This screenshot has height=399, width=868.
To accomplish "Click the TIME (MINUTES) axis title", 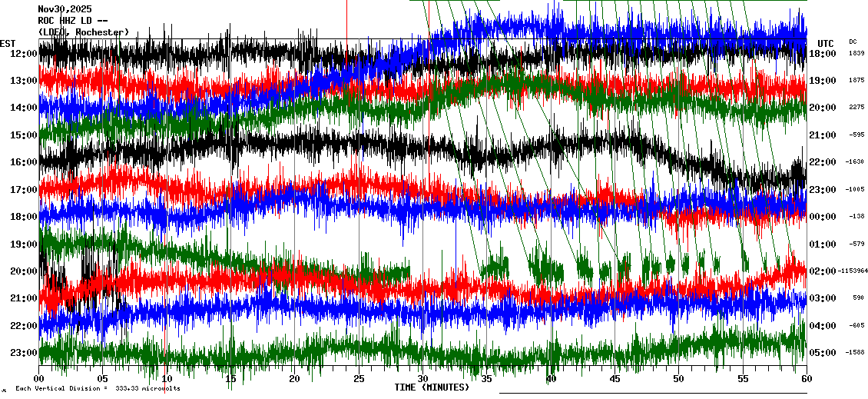I will [432, 387].
